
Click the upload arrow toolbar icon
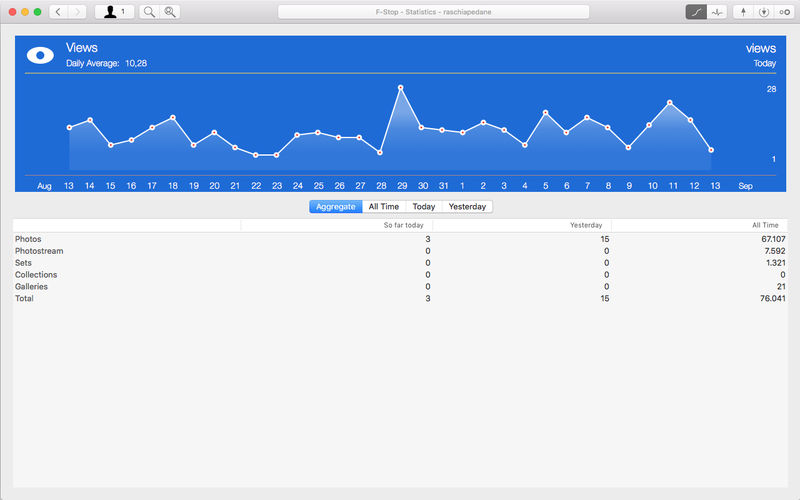point(743,12)
